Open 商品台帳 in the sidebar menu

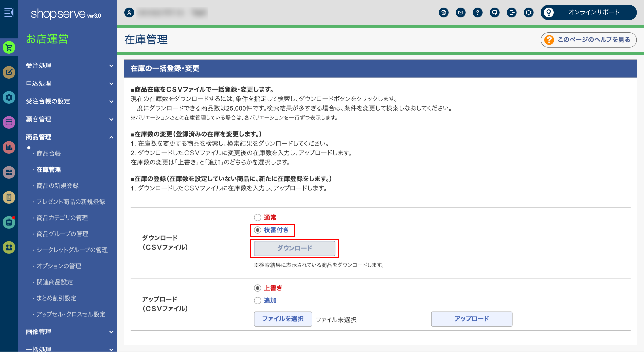coord(49,153)
